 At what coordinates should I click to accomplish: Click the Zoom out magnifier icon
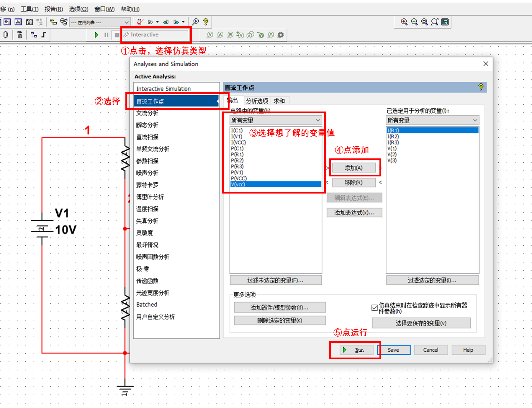coord(414,22)
